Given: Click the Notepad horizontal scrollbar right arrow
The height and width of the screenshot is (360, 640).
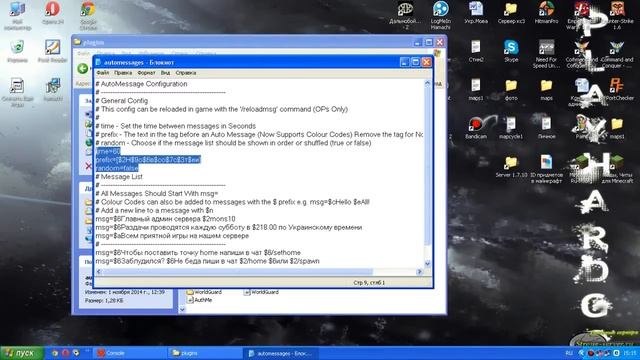Looking at the screenshot, I should coord(420,271).
